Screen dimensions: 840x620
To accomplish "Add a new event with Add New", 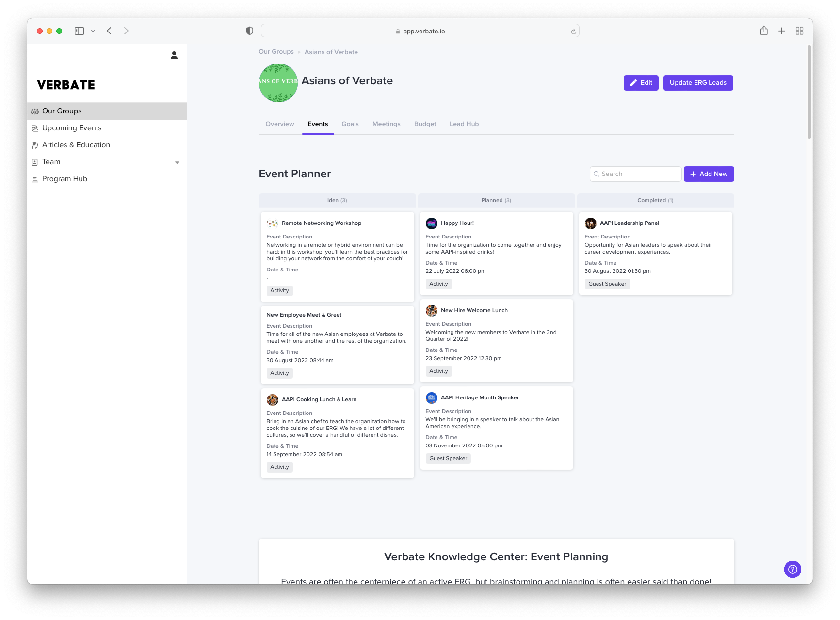I will coord(709,174).
